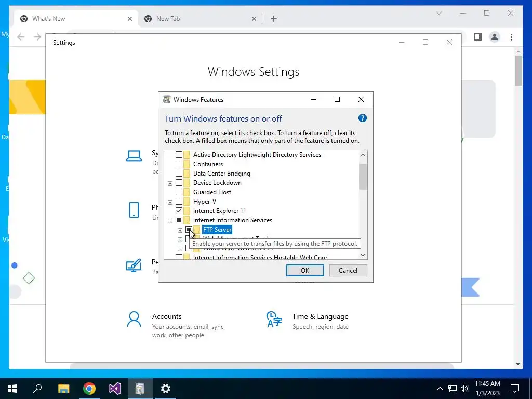Click the features list scroll-up arrow
532x399 pixels.
pos(363,155)
